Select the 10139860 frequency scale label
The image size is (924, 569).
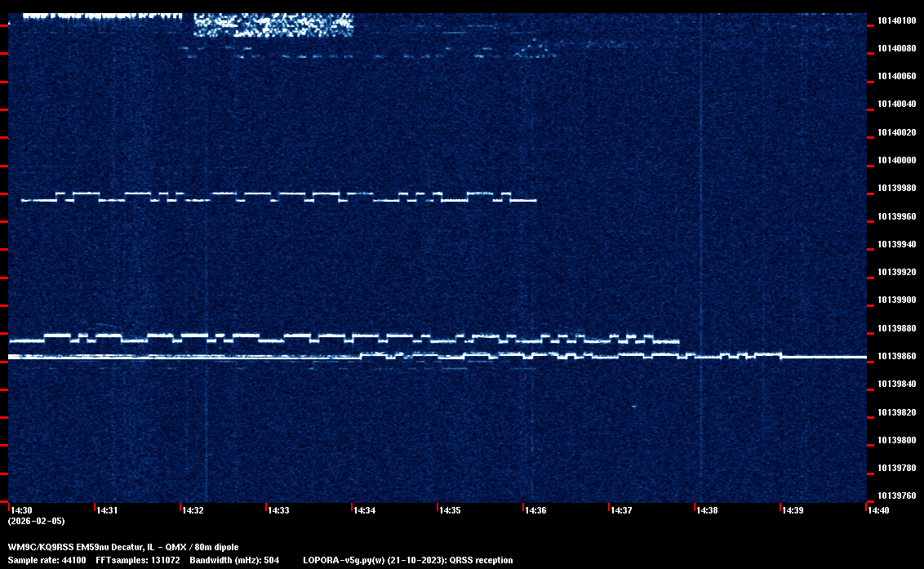point(896,356)
